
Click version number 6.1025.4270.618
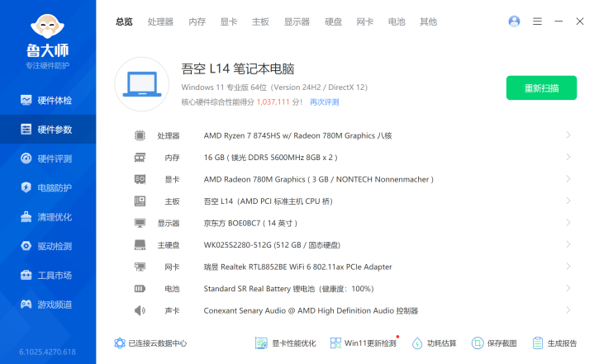47,352
